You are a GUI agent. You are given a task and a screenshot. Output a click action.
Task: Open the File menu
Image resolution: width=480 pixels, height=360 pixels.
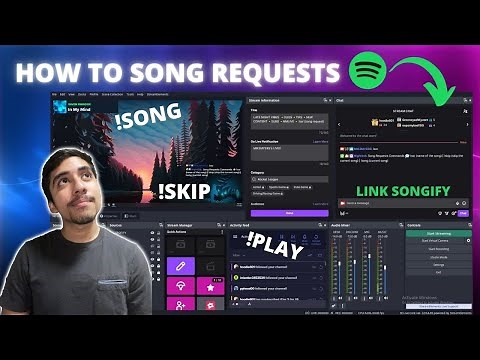[x=55, y=94]
